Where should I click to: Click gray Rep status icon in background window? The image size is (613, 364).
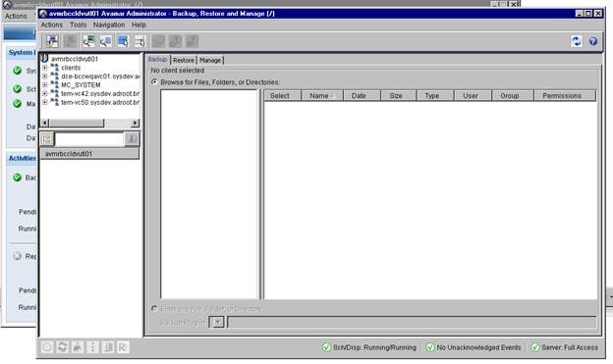pyautogui.click(x=17, y=256)
